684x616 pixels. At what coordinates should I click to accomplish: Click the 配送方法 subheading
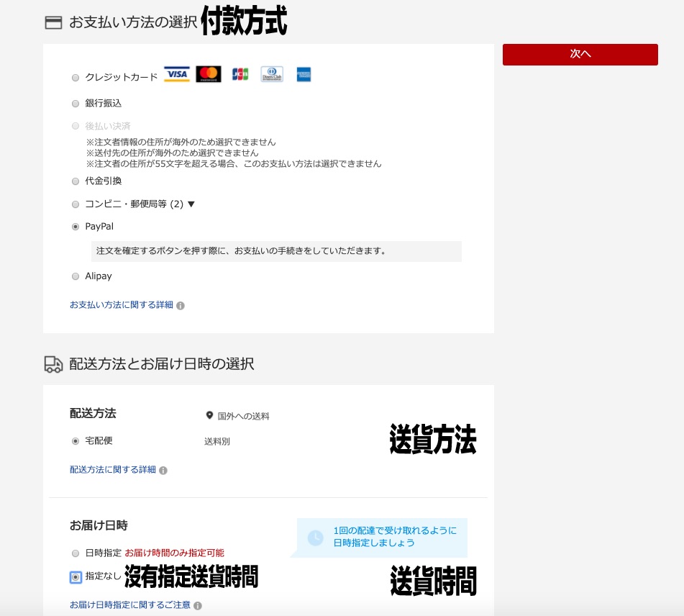coord(93,413)
